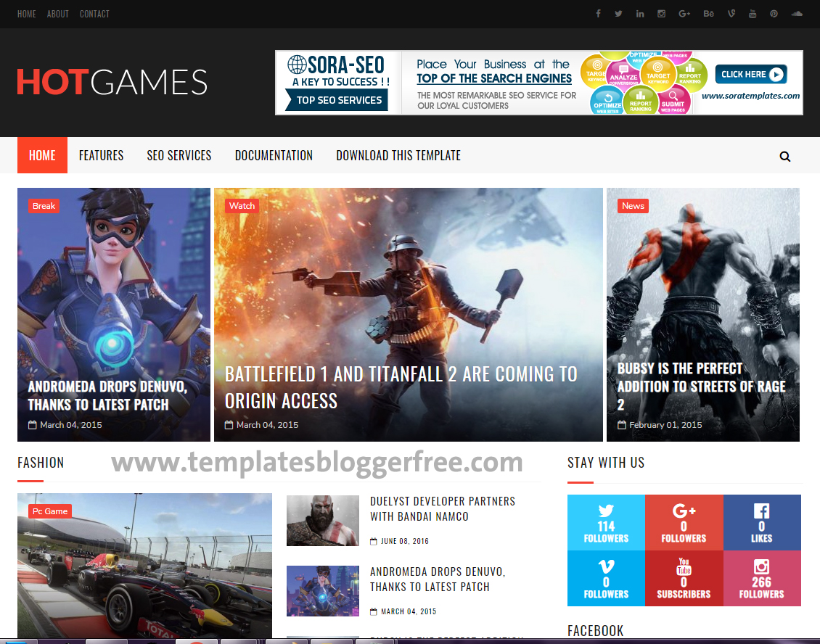Screen dimensions: 820x644
Task: Open the Instagram icon in top bar
Action: pyautogui.click(x=662, y=14)
